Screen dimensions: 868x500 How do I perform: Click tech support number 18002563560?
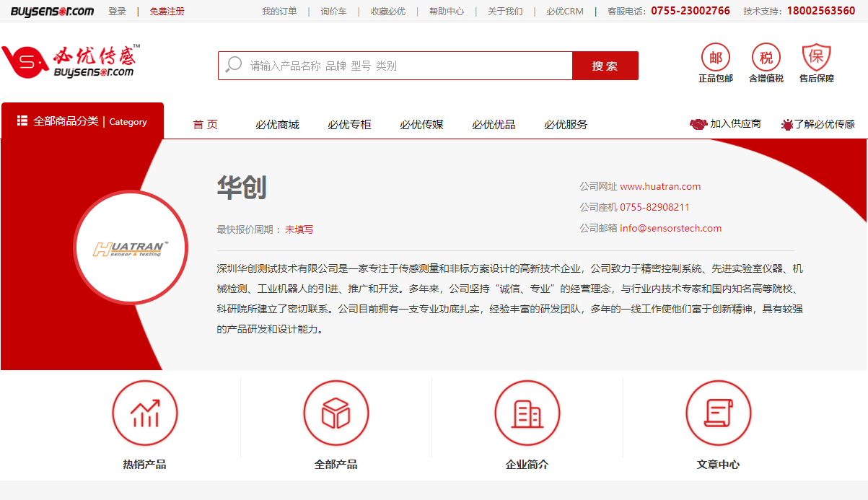(x=821, y=11)
